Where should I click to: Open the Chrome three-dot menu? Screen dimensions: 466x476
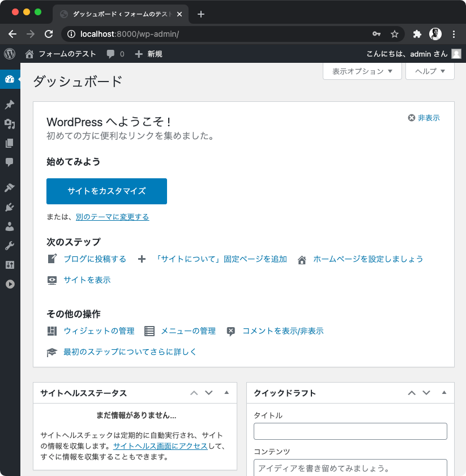click(x=454, y=34)
